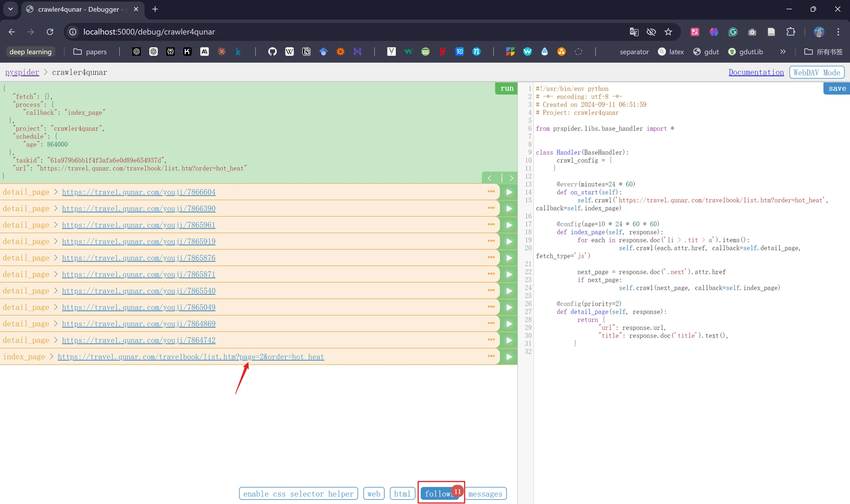Run the detail_page task for youji/7866604
The width and height of the screenshot is (850, 504).
coord(509,192)
